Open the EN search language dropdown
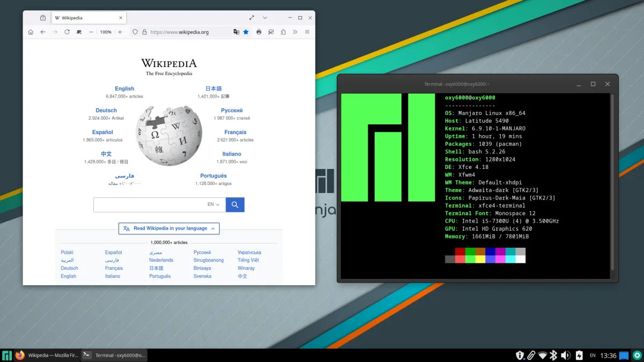 click(x=214, y=204)
